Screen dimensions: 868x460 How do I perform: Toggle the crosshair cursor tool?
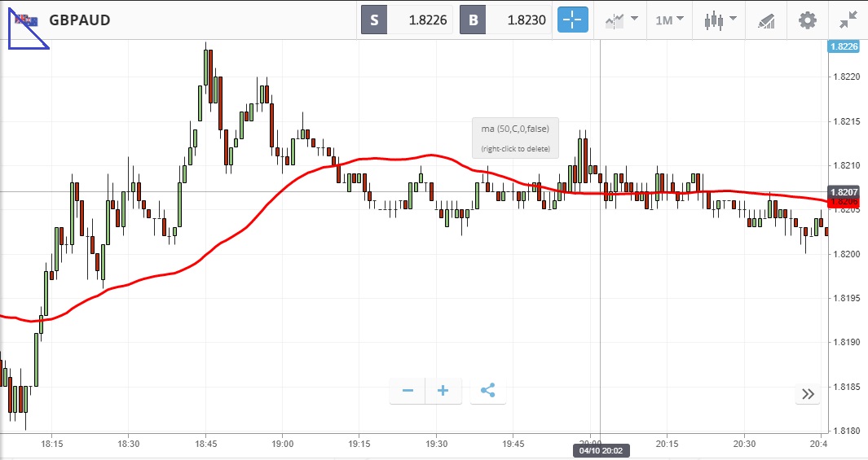tap(572, 20)
